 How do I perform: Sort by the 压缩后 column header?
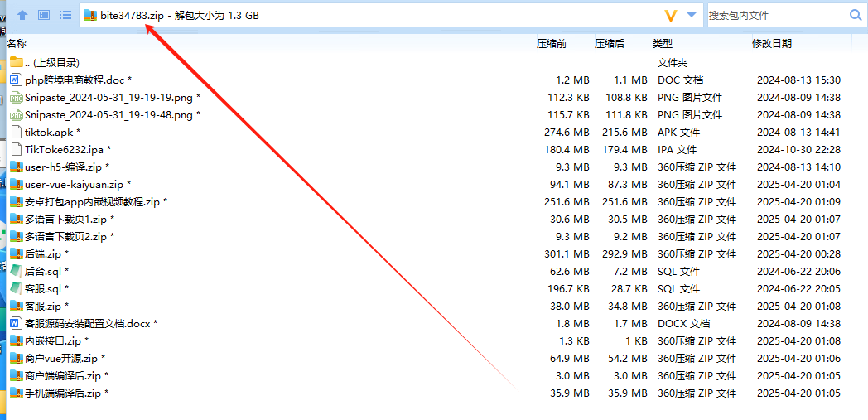click(610, 44)
